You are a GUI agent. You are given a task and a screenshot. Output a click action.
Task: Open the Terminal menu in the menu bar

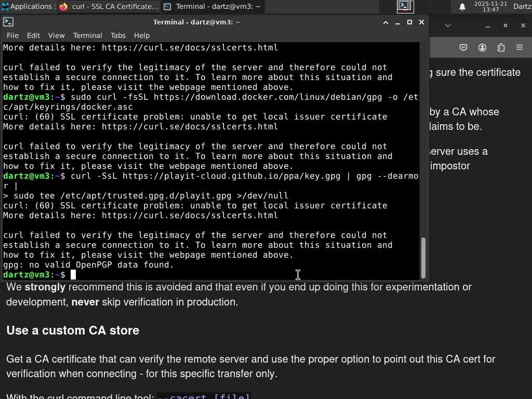87,35
